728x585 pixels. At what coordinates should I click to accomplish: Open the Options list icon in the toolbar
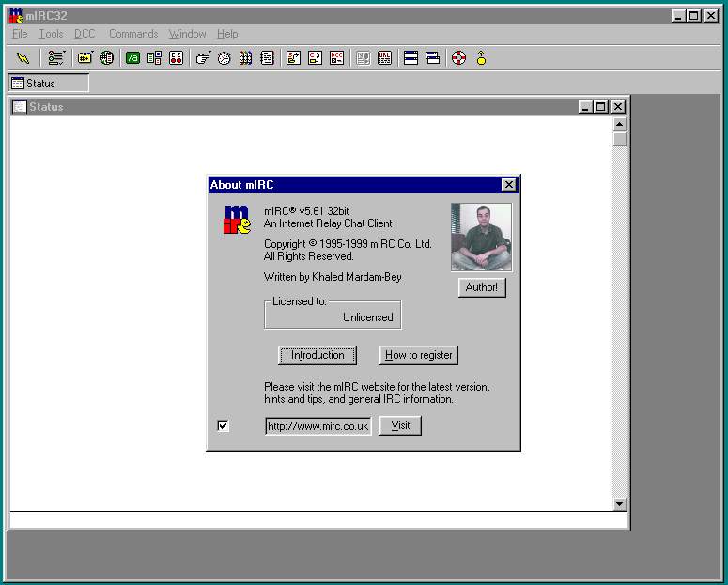[56, 58]
